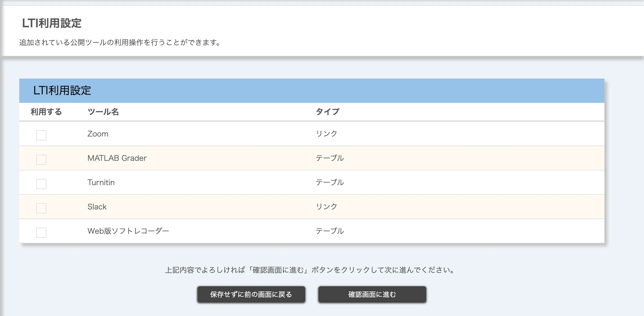Click the ツール名 column header
This screenshot has height=316, width=644.
(x=103, y=112)
